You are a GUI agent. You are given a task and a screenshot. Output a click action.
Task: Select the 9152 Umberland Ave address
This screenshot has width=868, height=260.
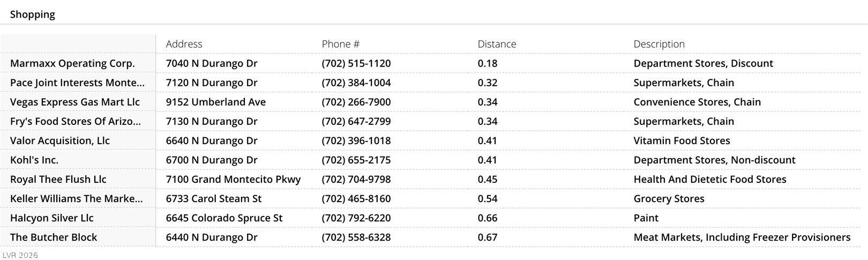point(215,102)
